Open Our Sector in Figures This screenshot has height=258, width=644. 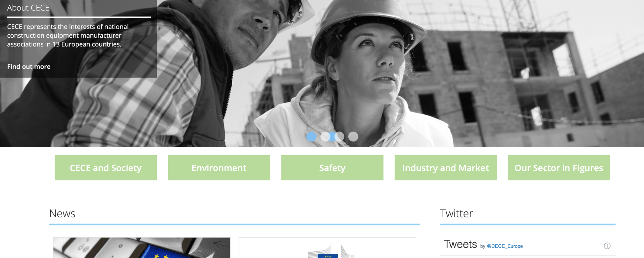coord(559,168)
